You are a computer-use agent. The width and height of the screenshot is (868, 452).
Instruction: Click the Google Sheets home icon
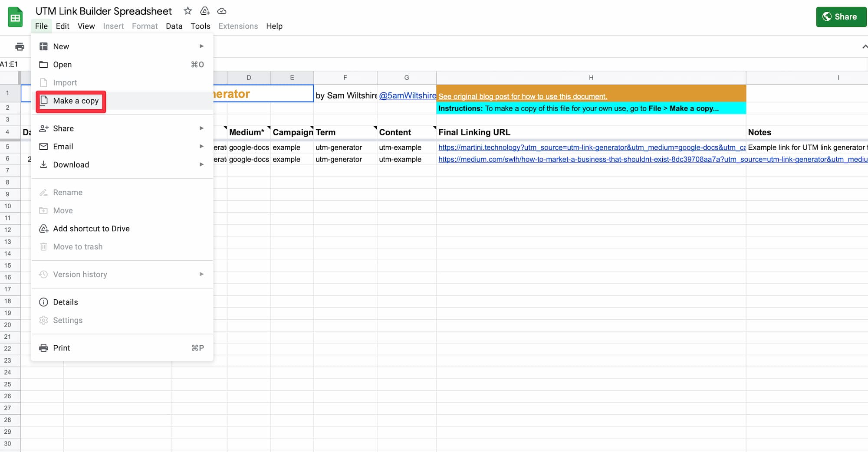pyautogui.click(x=15, y=17)
